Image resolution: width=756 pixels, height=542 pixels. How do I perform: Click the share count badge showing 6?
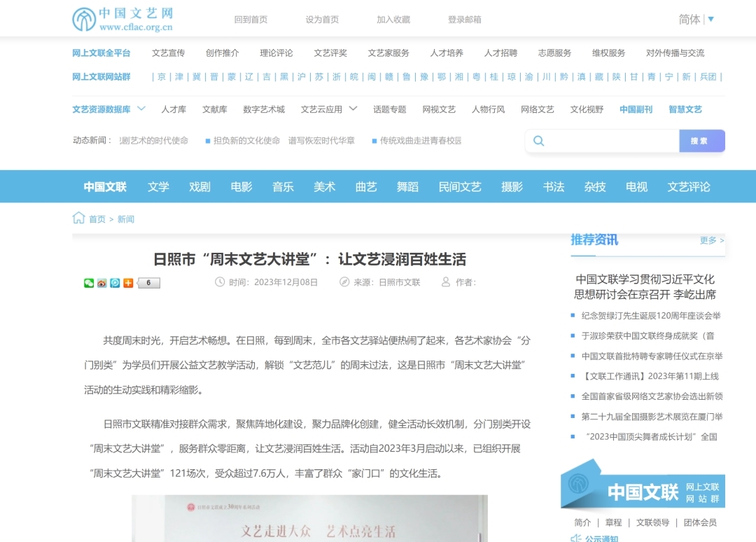[x=148, y=283]
